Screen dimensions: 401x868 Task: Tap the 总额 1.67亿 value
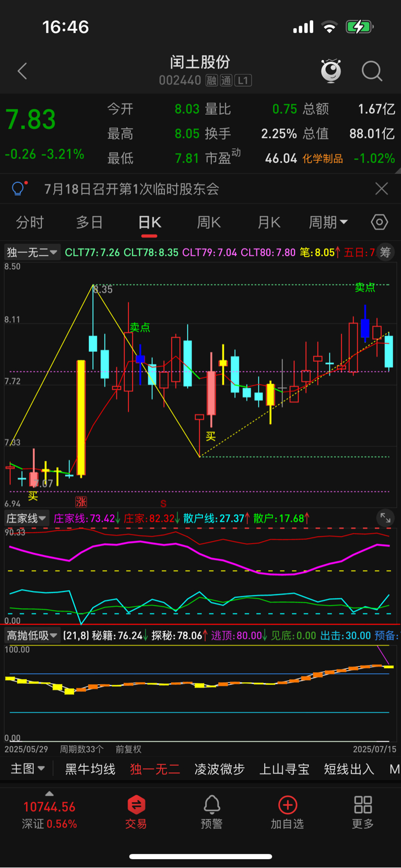[x=376, y=109]
